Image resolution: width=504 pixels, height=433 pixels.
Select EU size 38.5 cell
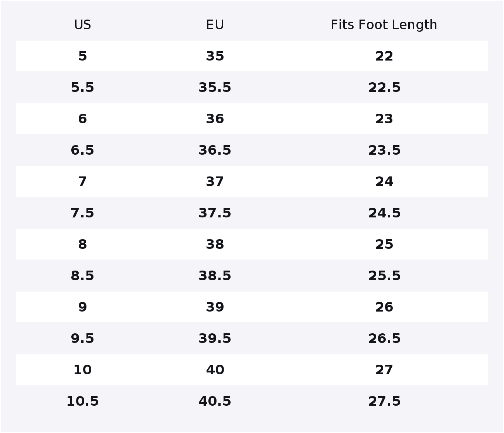(215, 276)
